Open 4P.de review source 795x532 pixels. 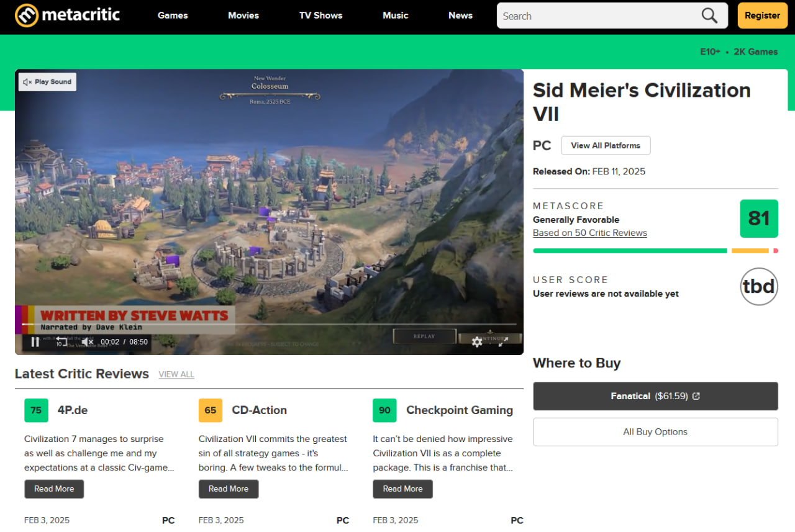72,410
